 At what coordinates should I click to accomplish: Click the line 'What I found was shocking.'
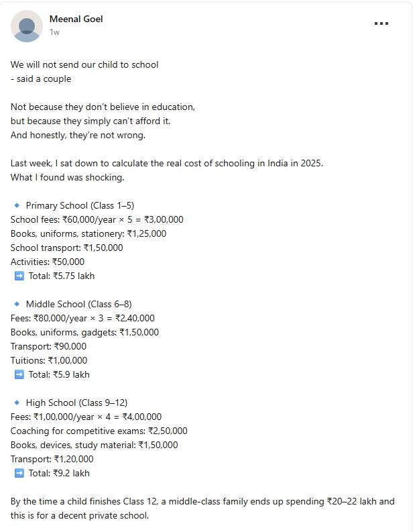(67, 177)
